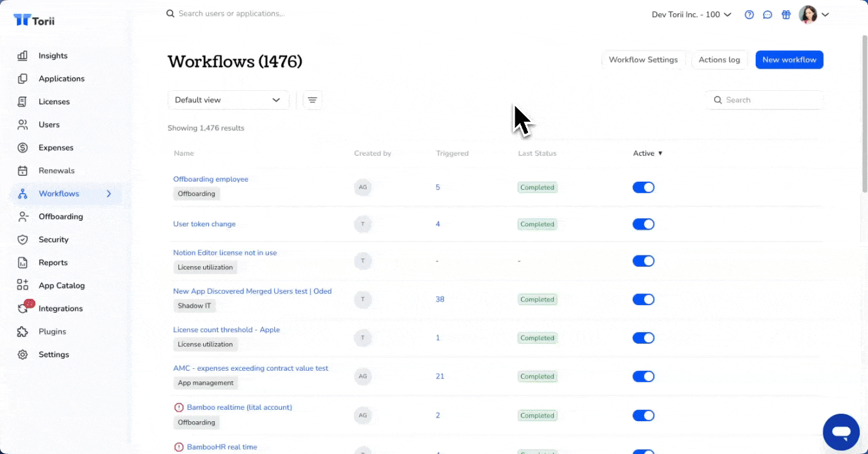Image resolution: width=868 pixels, height=454 pixels.
Task: Toggle Active switch for Offboarding employee
Action: [x=643, y=187]
